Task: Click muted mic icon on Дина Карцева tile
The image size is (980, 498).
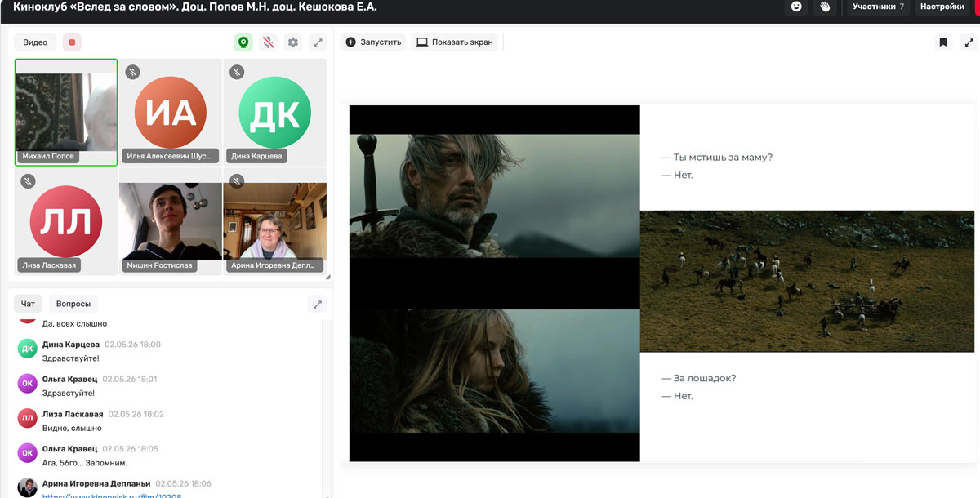Action: pos(237,72)
